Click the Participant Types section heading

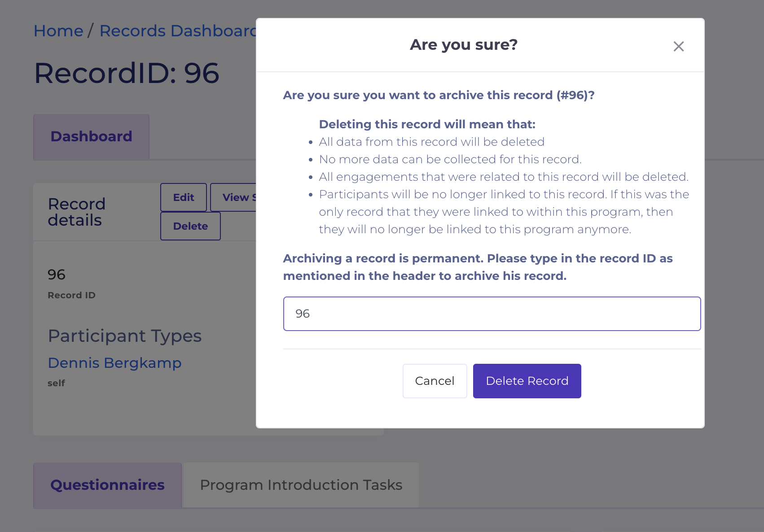(x=124, y=336)
